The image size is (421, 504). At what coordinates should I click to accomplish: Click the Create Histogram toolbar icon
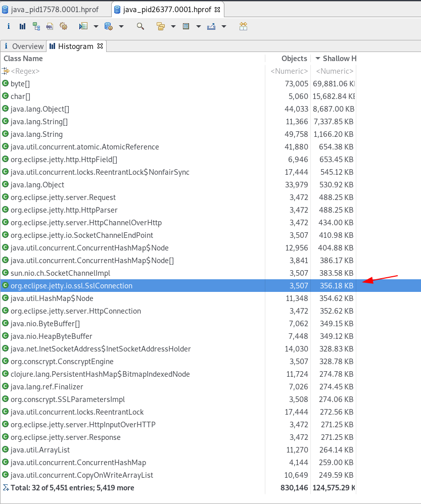tap(22, 26)
